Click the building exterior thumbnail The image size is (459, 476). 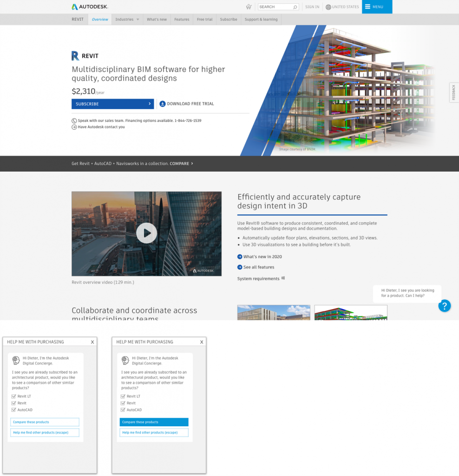pyautogui.click(x=274, y=313)
